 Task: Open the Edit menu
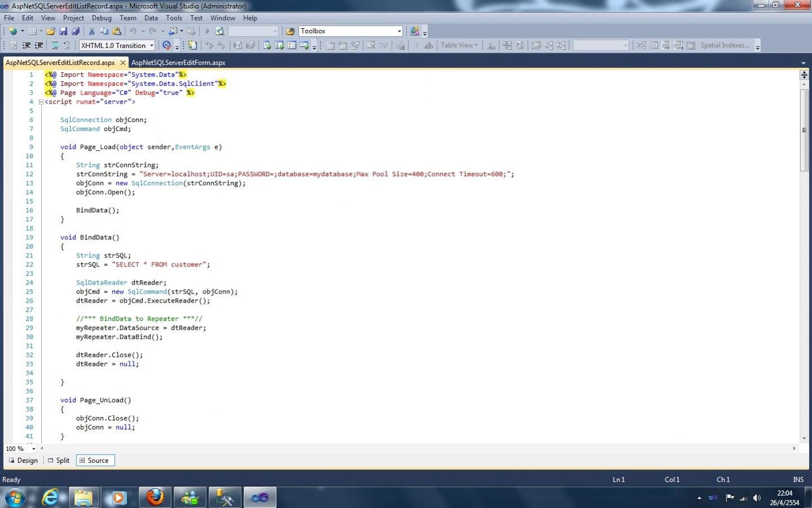[28, 18]
